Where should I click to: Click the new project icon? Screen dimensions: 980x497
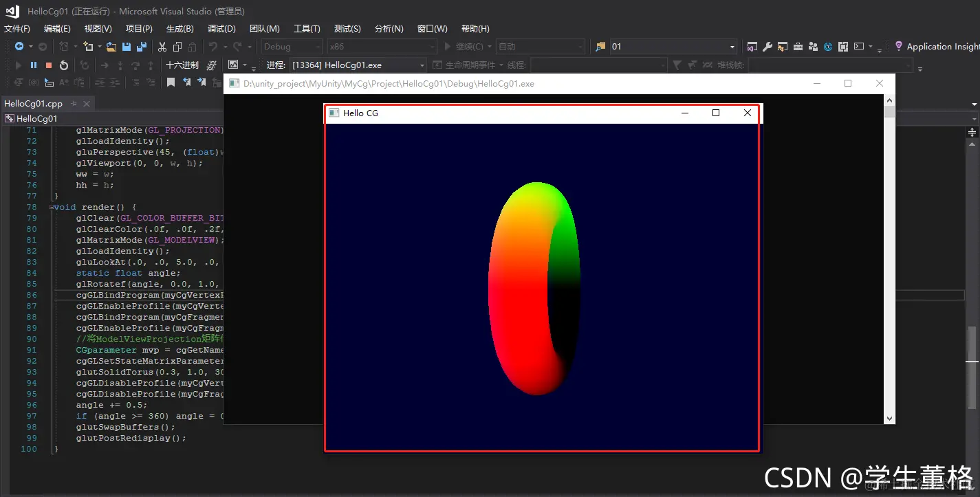pyautogui.click(x=87, y=47)
